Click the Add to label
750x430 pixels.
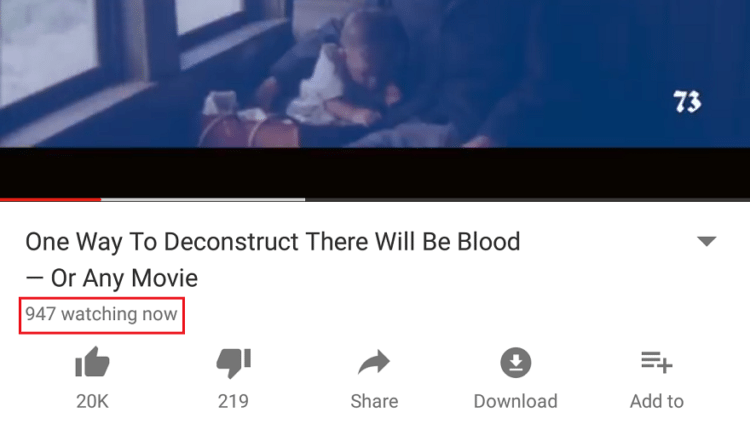point(657,401)
